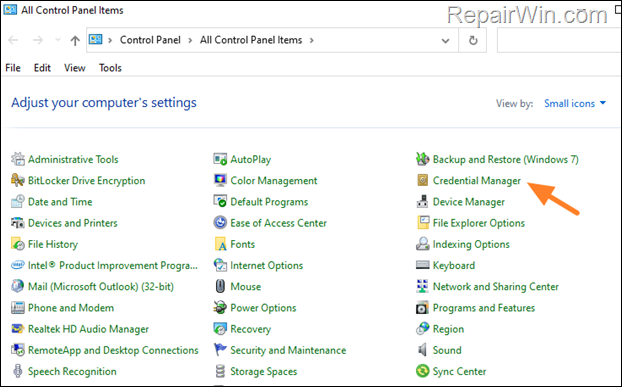Expand the recent locations arrow

click(x=58, y=40)
